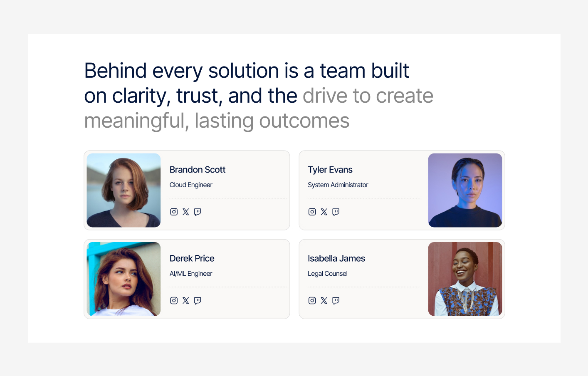Select the name Isabella James
The width and height of the screenshot is (588, 376).
336,258
